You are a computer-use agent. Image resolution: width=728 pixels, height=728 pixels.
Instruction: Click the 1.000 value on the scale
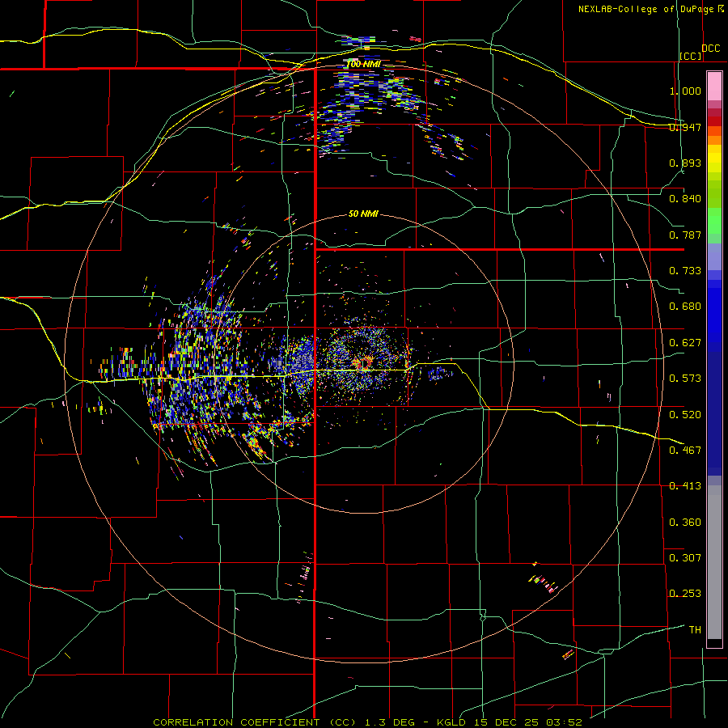tap(685, 91)
